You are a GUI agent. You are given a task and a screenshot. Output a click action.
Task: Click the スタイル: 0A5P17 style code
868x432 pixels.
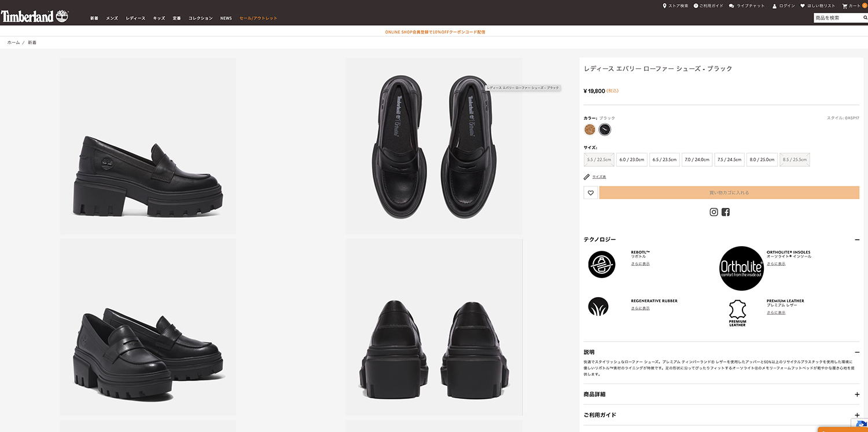click(843, 118)
